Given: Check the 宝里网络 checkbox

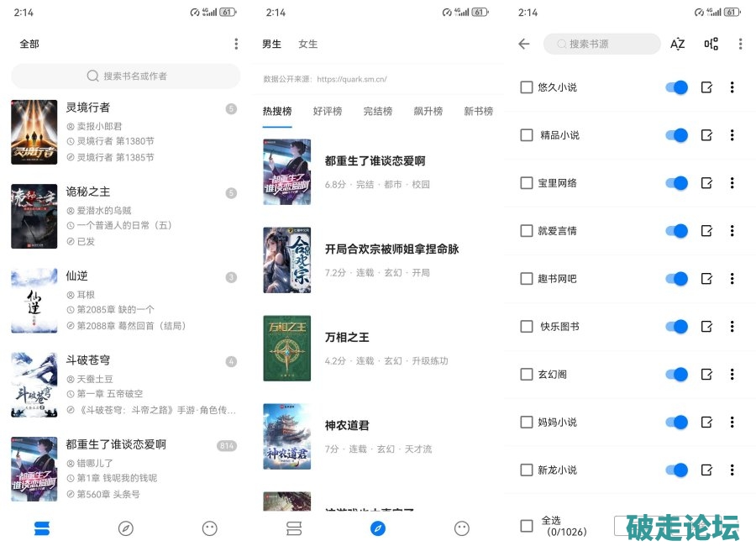Looking at the screenshot, I should tap(526, 183).
